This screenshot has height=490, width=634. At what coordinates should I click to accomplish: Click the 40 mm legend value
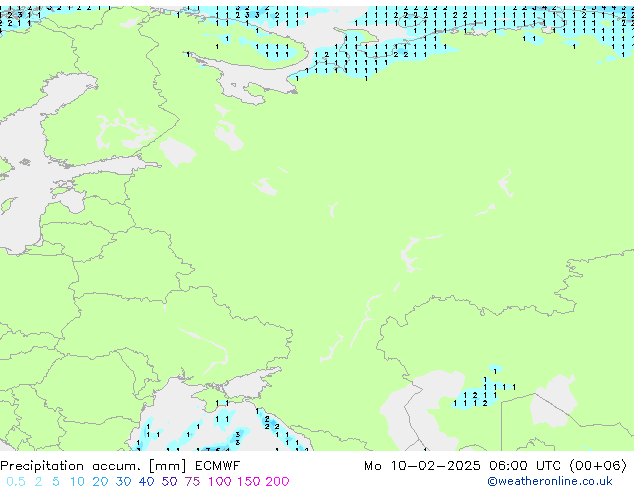(x=146, y=482)
